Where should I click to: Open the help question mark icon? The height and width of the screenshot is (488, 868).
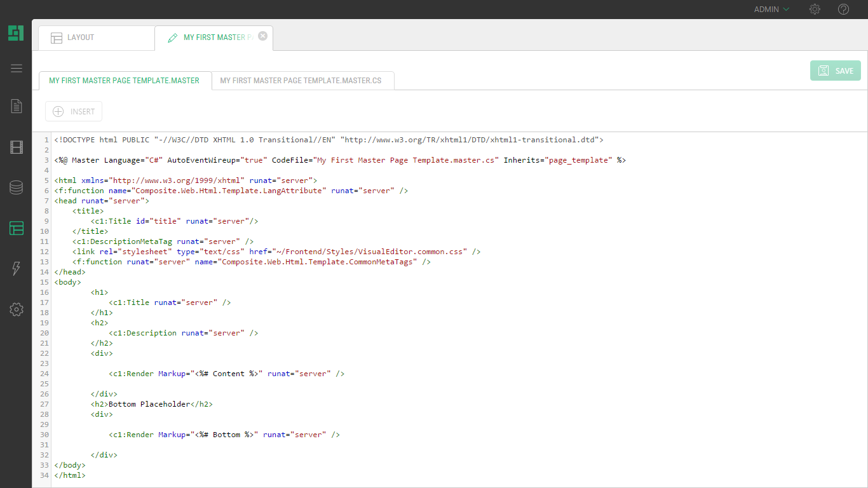pyautogui.click(x=843, y=10)
